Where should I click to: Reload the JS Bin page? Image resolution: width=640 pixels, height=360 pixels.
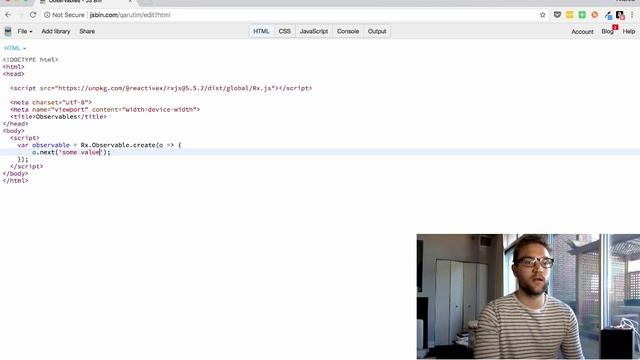coord(33,15)
